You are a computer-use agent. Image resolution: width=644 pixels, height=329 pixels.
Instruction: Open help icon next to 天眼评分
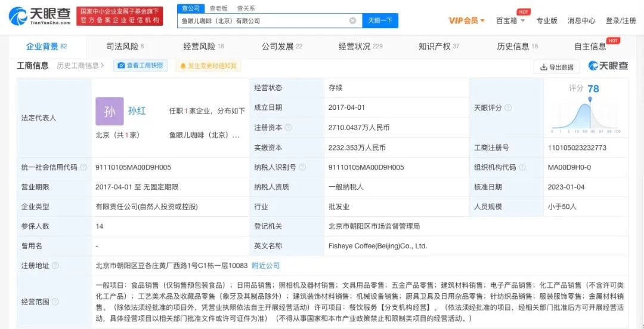coord(508,107)
